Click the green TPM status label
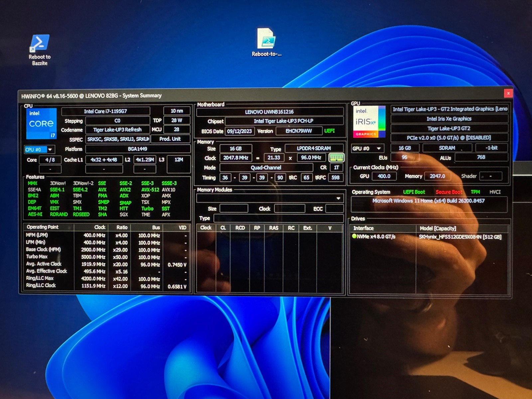The image size is (532, 399). (x=475, y=192)
